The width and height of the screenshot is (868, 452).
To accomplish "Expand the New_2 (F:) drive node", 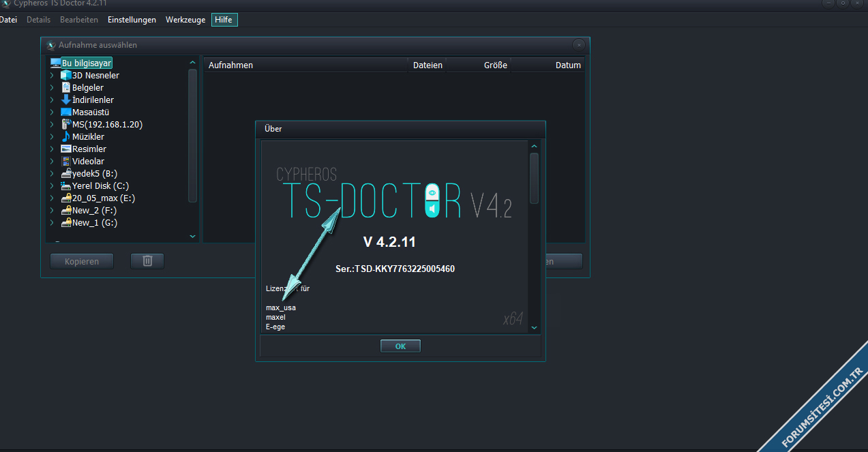I will click(x=52, y=210).
